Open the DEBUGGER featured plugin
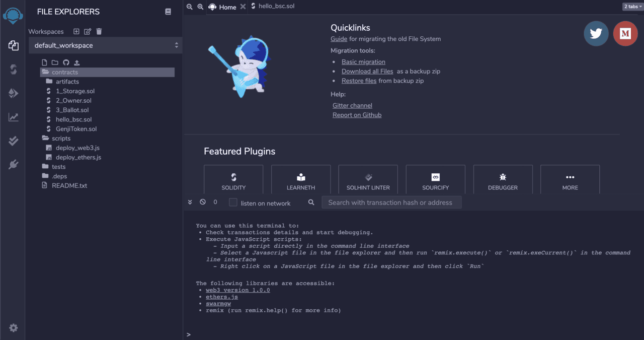Image resolution: width=644 pixels, height=340 pixels. [x=502, y=179]
